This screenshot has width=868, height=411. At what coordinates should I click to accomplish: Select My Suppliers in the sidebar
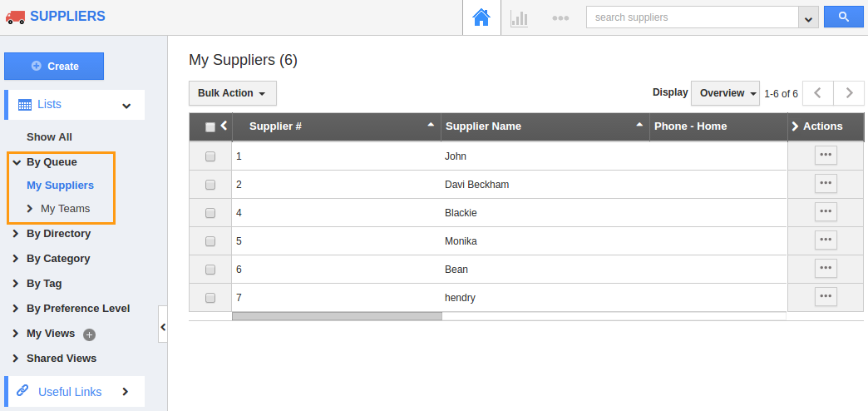coord(61,186)
